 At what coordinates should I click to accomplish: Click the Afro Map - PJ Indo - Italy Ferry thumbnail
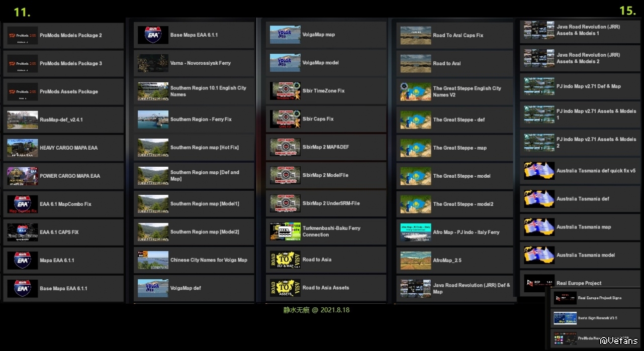coord(416,232)
